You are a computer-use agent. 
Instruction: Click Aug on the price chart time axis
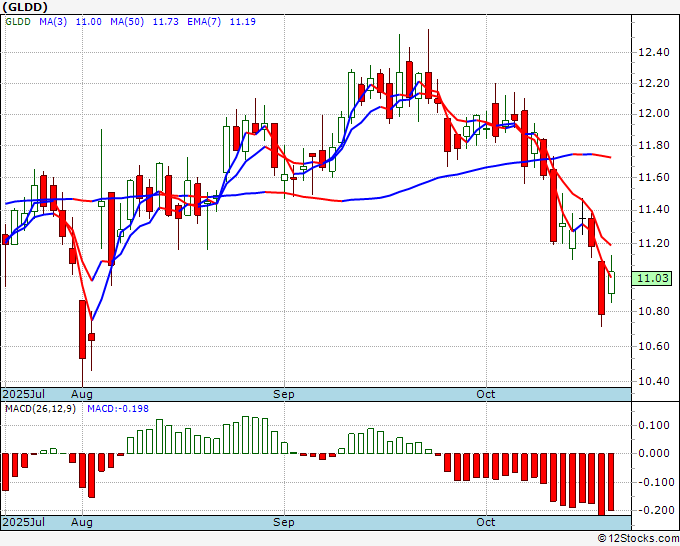[82, 394]
